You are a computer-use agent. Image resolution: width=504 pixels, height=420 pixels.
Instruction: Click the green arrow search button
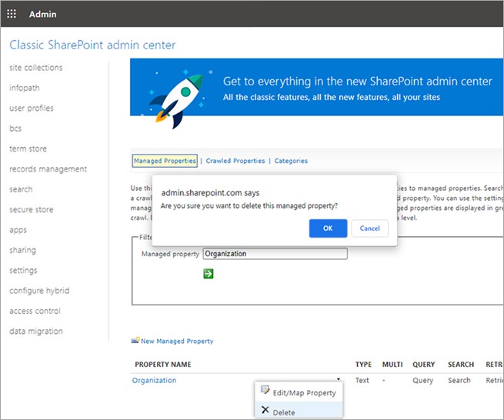click(x=209, y=274)
